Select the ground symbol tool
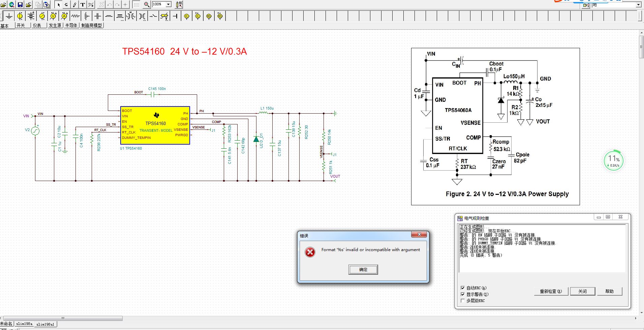644x330 pixels. pos(9,16)
